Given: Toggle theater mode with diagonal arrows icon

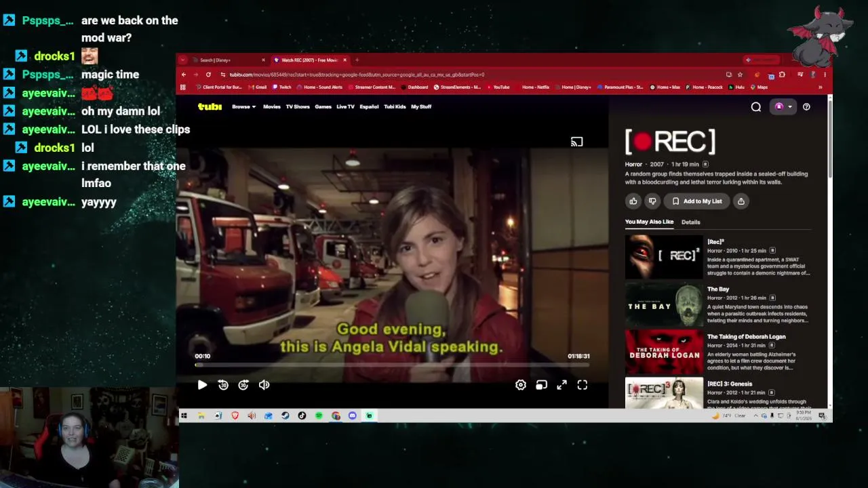Looking at the screenshot, I should [x=562, y=385].
